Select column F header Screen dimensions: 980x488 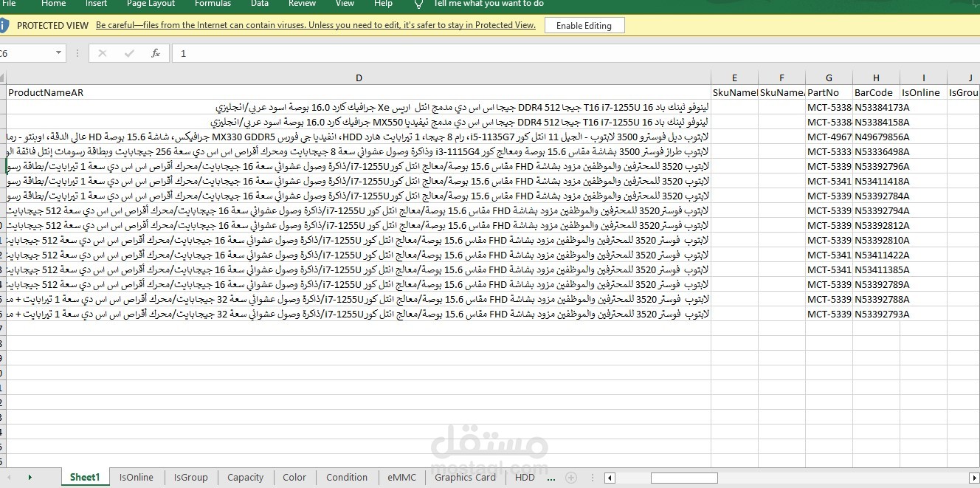pos(782,78)
